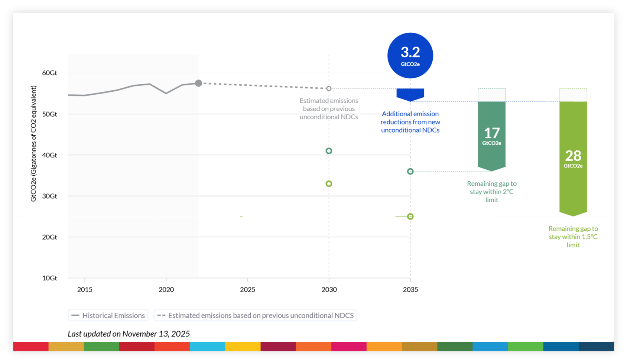The image size is (627, 364).
Task: Click the Additional emission reductions text label
Action: (410, 122)
